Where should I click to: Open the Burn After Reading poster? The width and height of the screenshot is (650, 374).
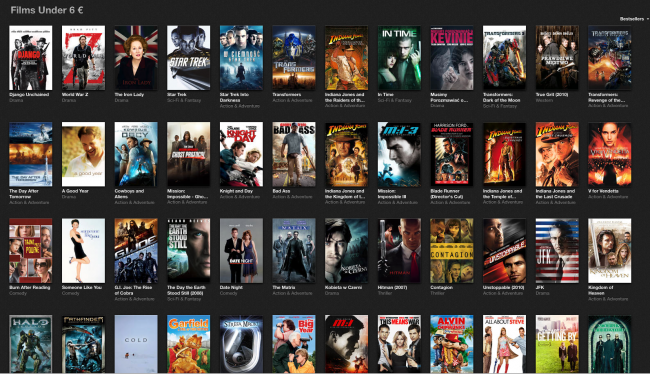31,251
